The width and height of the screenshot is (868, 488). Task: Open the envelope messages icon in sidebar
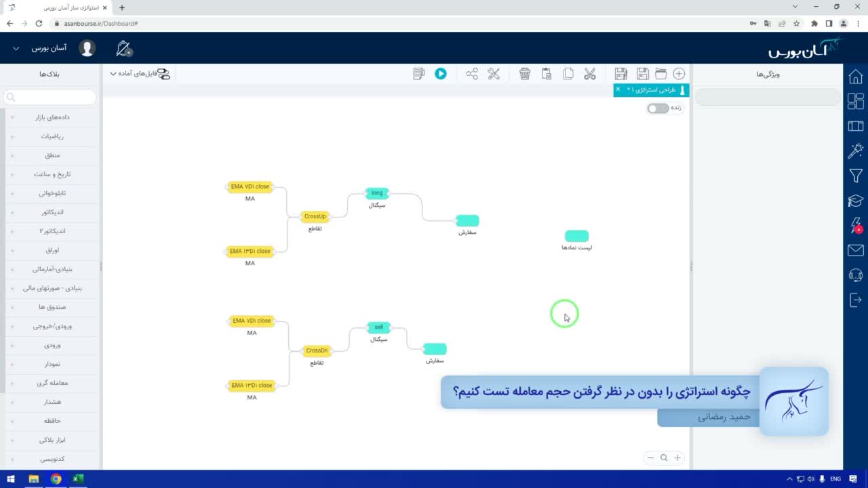point(856,251)
